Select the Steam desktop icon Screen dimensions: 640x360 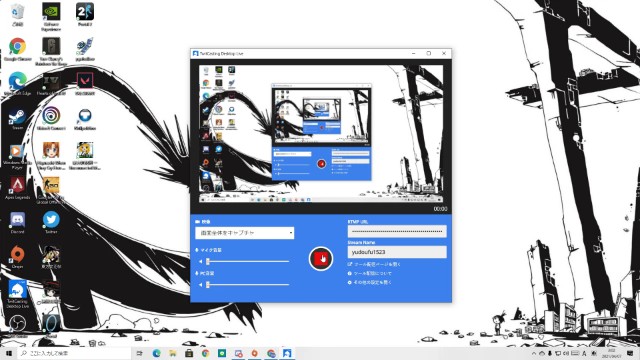point(18,119)
